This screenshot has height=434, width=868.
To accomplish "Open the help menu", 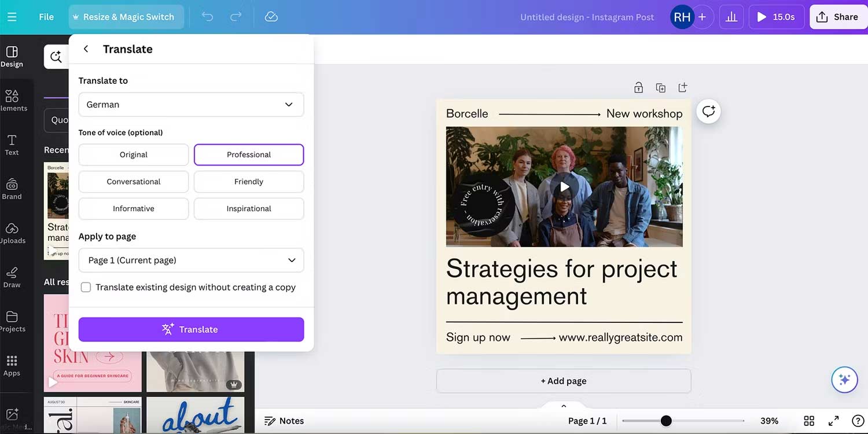I will click(857, 421).
